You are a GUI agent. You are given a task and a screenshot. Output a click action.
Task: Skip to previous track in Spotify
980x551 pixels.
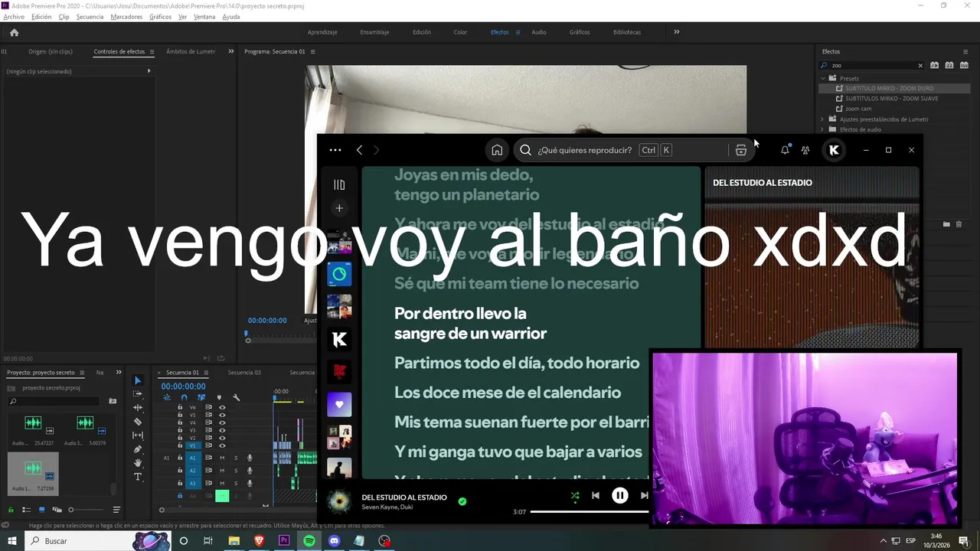click(596, 496)
